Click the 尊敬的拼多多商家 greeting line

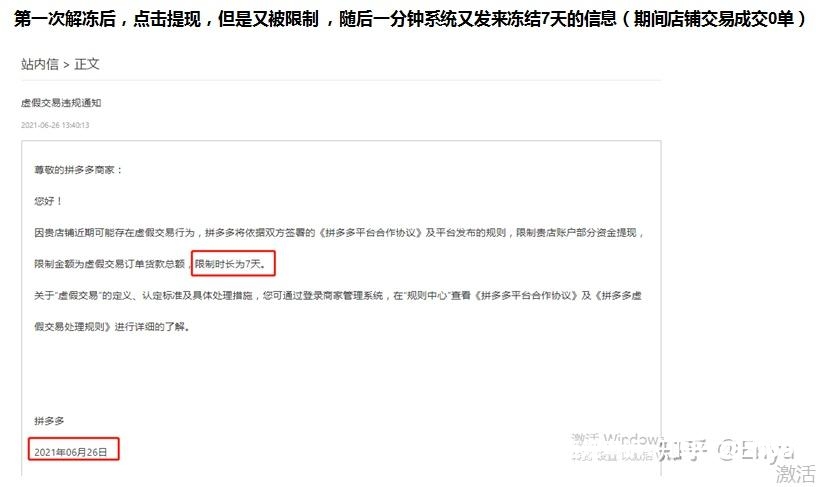tap(78, 170)
